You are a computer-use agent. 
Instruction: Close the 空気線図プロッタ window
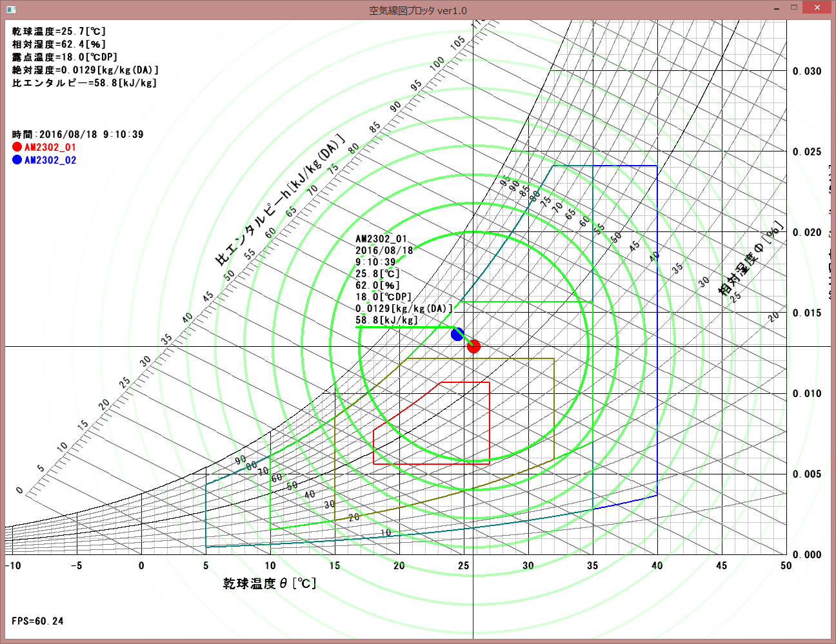[x=818, y=8]
